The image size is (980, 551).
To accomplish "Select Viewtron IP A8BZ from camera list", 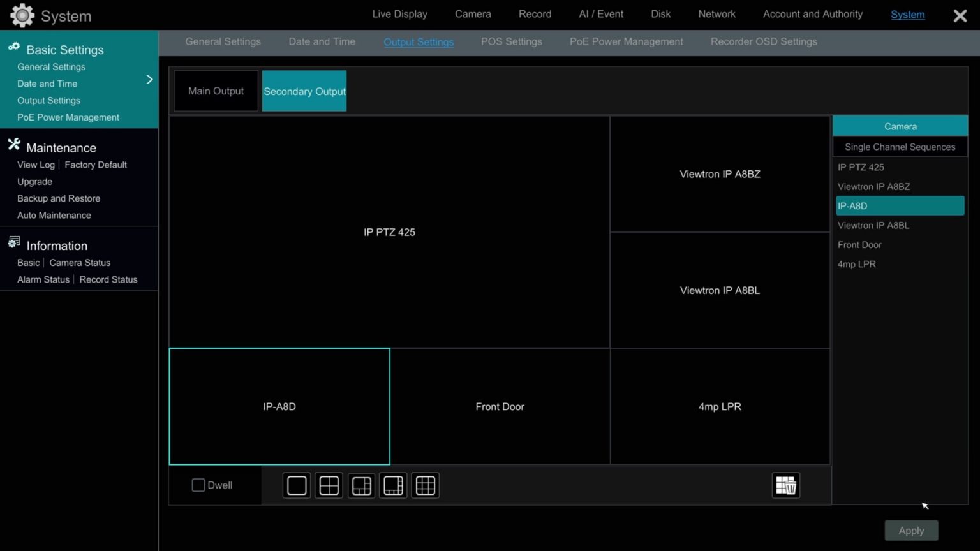I will pos(873,186).
